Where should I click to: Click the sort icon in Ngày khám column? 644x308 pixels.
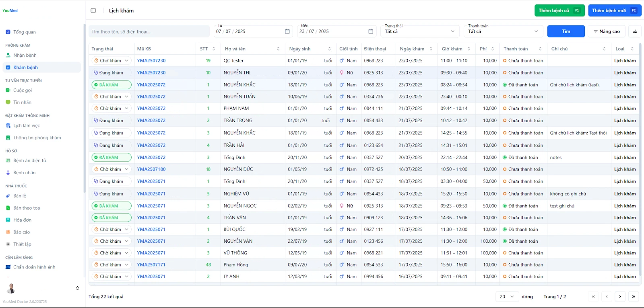coord(431,49)
